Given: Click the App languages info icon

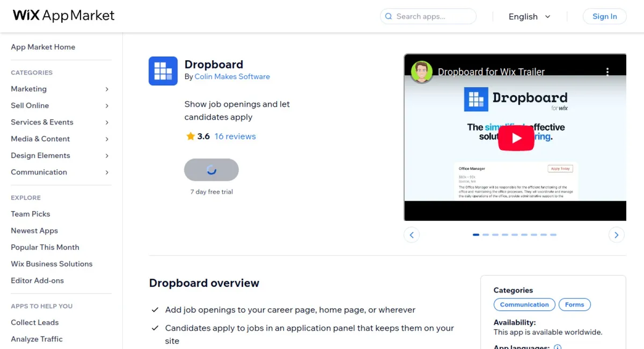Looking at the screenshot, I should 558,347.
